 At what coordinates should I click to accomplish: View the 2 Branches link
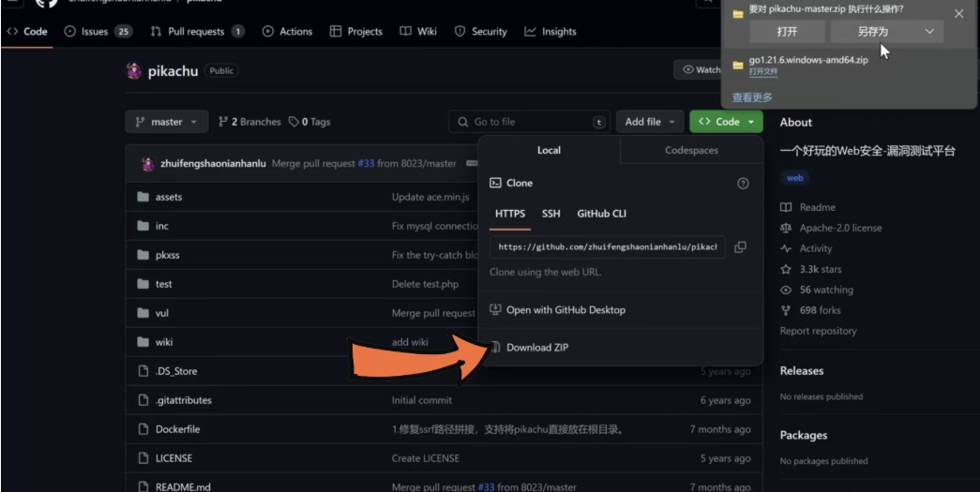(249, 122)
